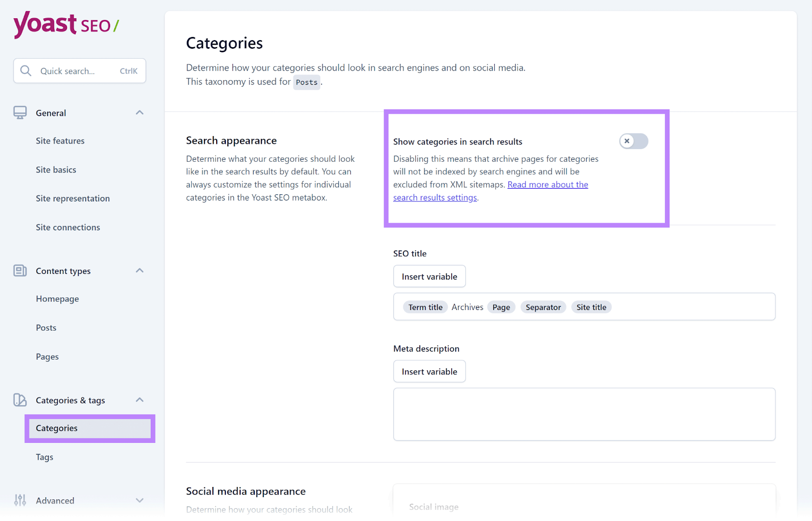Open the Posts settings in sidebar
812x521 pixels.
pos(46,327)
